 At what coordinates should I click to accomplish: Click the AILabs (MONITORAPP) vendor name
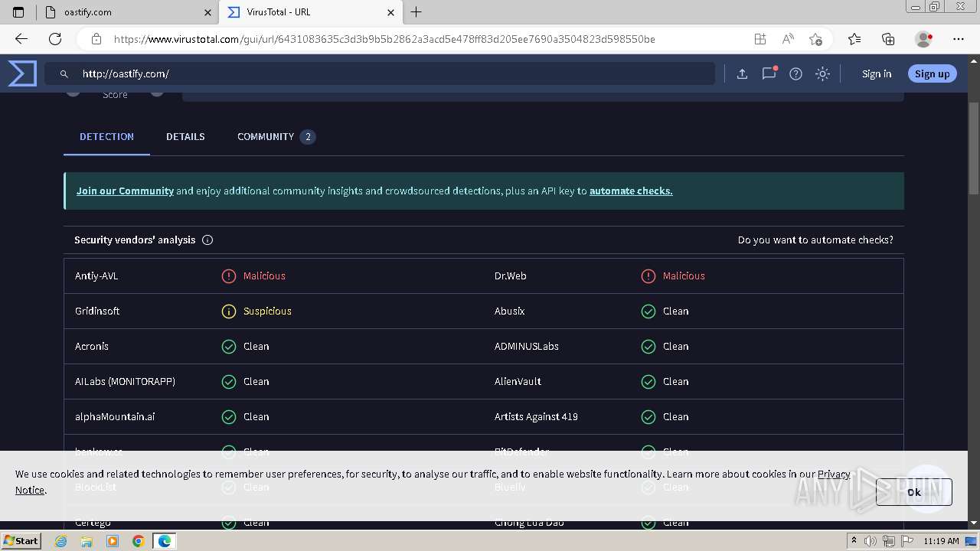(125, 381)
